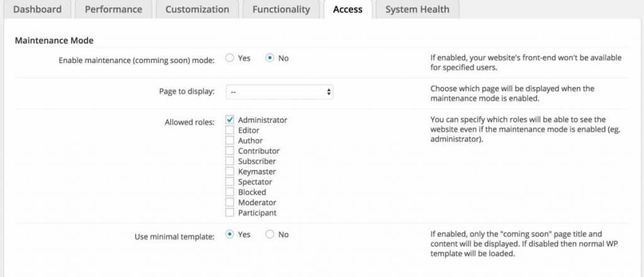Enable the Contributor role checkbox

230,151
